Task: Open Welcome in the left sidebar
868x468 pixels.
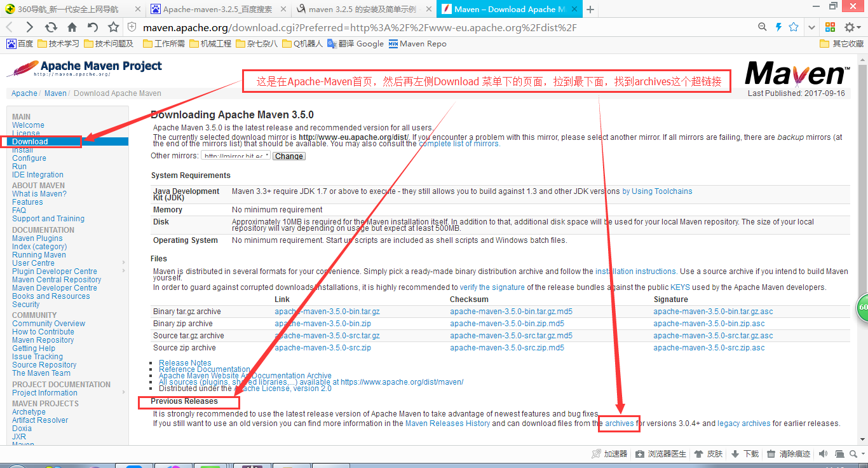Action: click(28, 125)
